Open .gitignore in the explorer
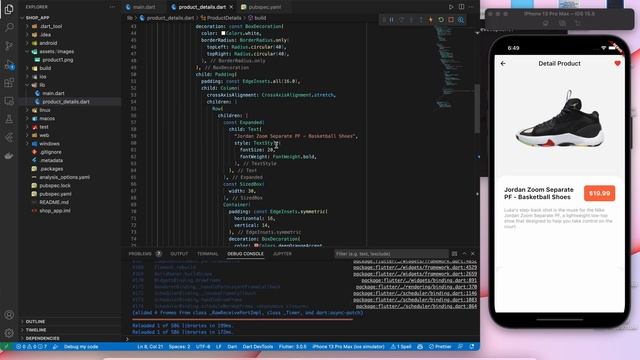Viewport: 640px width, 360px height. coord(51,152)
